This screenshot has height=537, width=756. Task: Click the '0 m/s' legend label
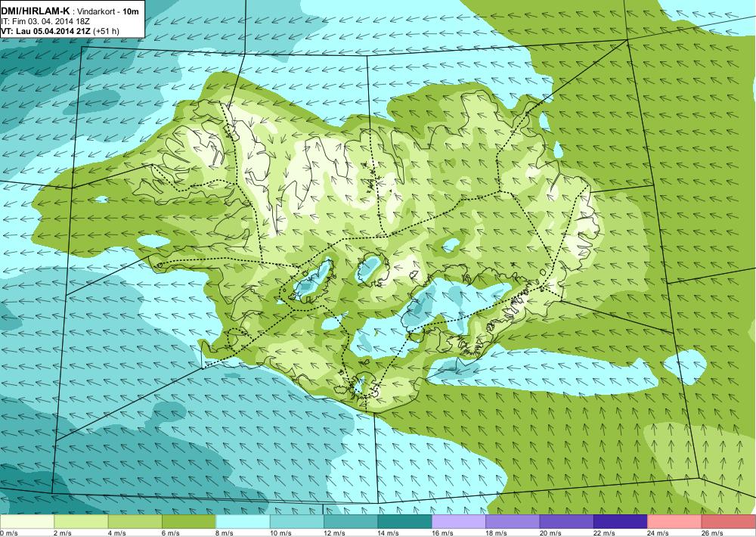[9, 532]
